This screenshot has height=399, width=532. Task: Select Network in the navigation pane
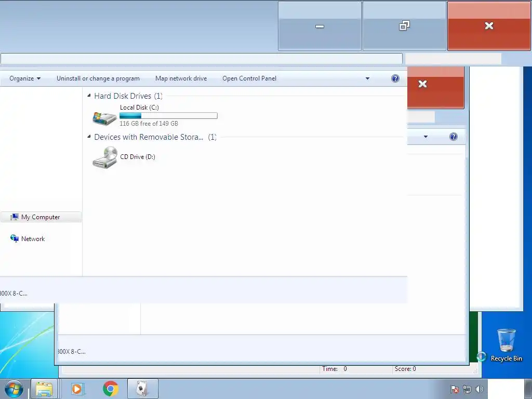click(x=33, y=239)
